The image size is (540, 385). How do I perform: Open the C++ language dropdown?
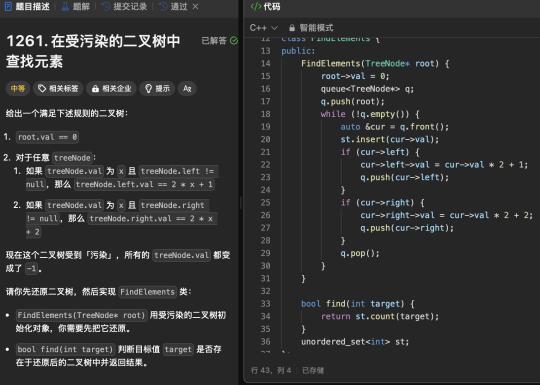click(263, 28)
